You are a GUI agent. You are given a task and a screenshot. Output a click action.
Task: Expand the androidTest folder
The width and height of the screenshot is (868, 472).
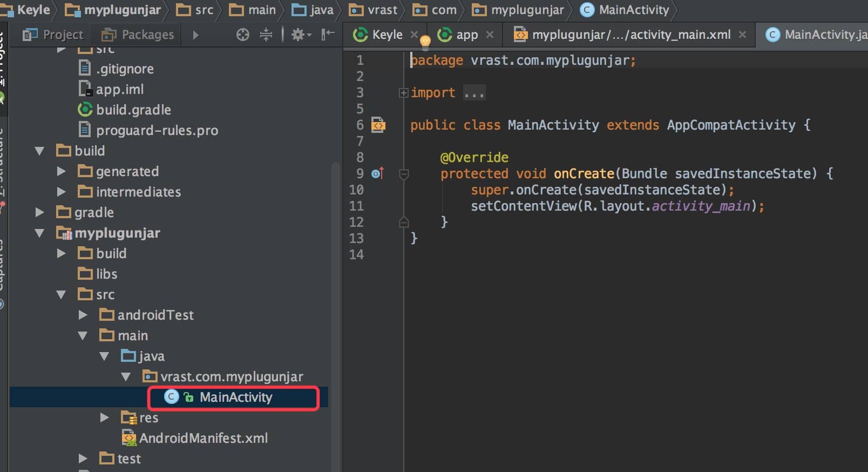(83, 315)
